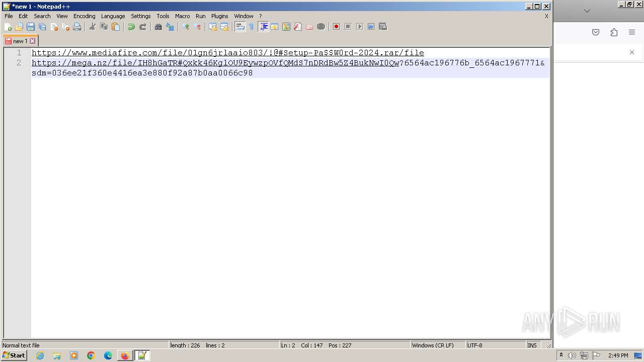Open the Run menu

(201, 16)
